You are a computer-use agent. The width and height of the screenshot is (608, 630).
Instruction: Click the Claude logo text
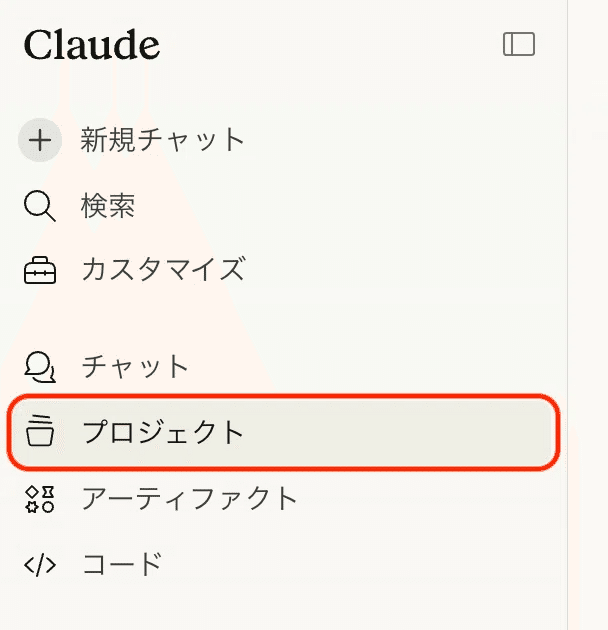92,45
